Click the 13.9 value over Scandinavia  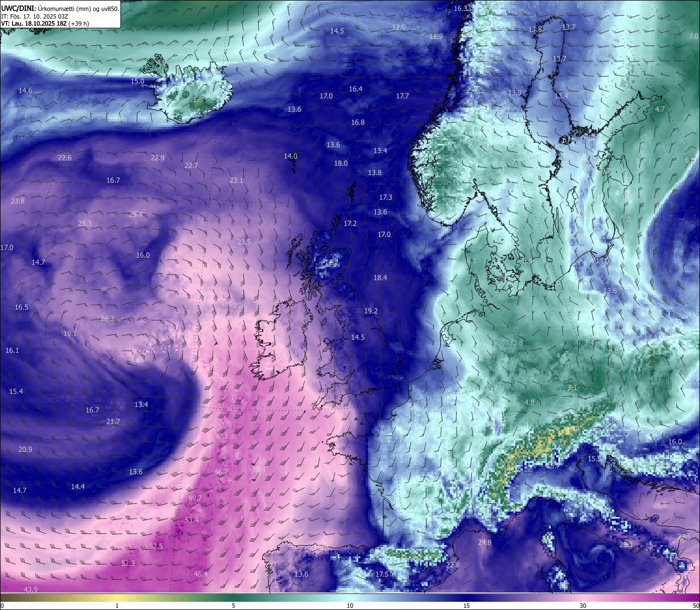click(515, 92)
